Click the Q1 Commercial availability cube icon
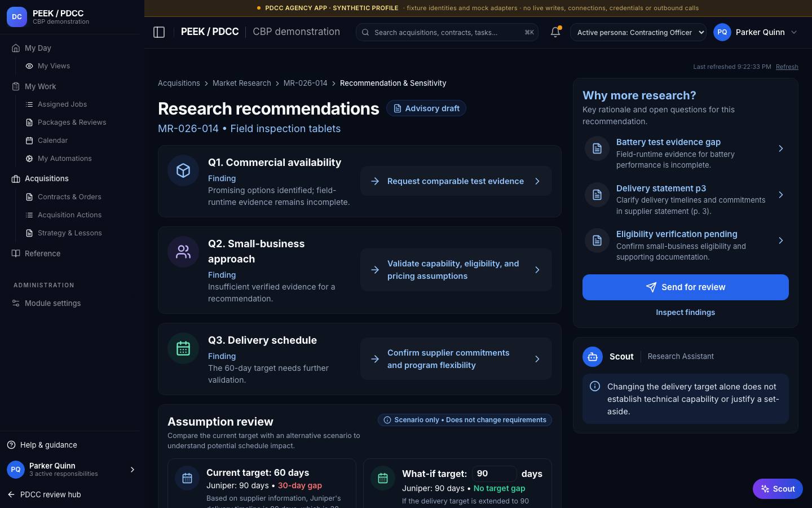 click(183, 170)
